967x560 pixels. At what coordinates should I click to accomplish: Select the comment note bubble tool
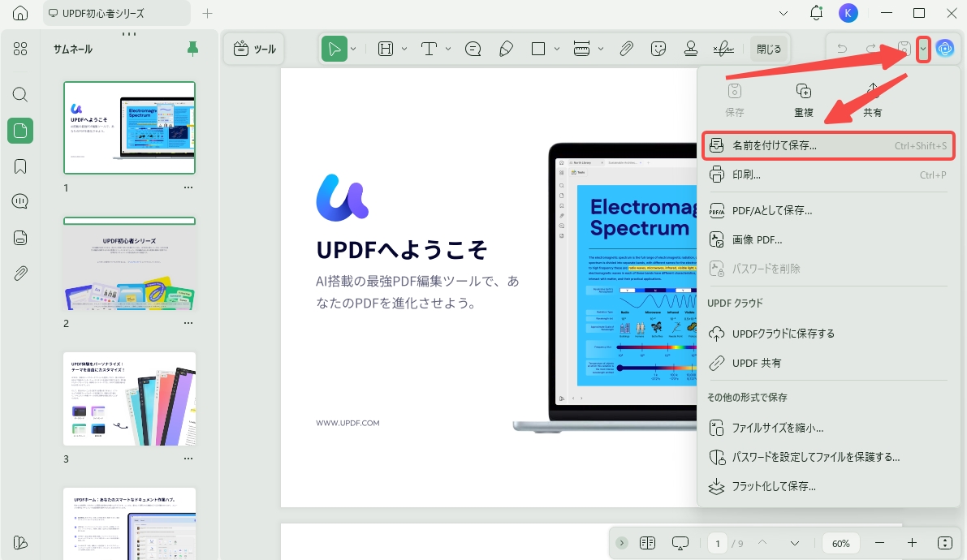(x=473, y=49)
